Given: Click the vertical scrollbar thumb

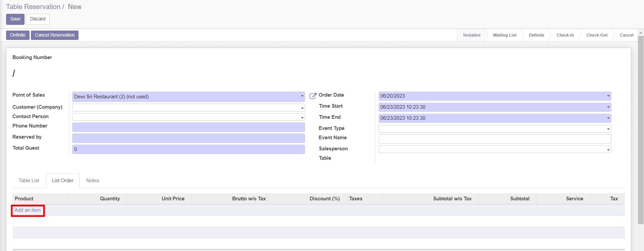Looking at the screenshot, I should (641, 130).
